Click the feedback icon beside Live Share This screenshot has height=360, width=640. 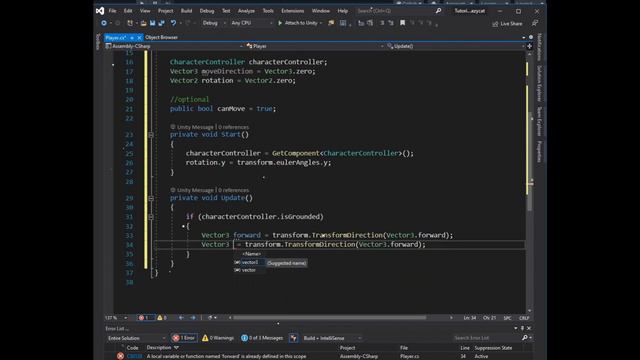(535, 23)
